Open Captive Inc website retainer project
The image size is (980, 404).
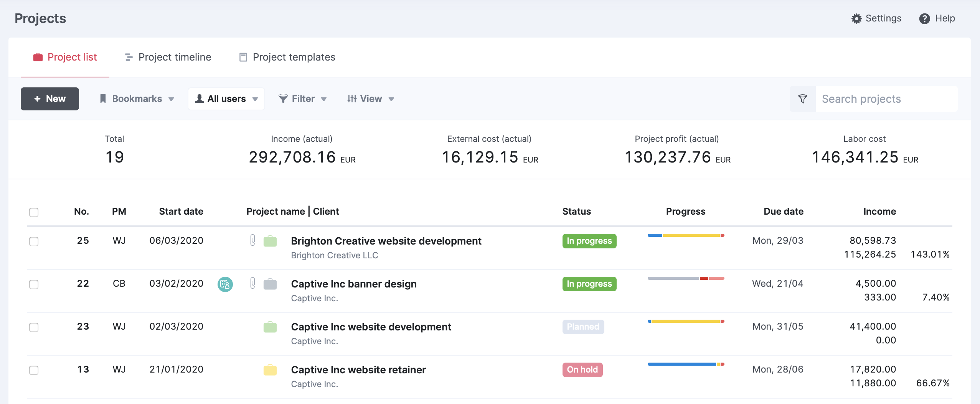tap(358, 370)
